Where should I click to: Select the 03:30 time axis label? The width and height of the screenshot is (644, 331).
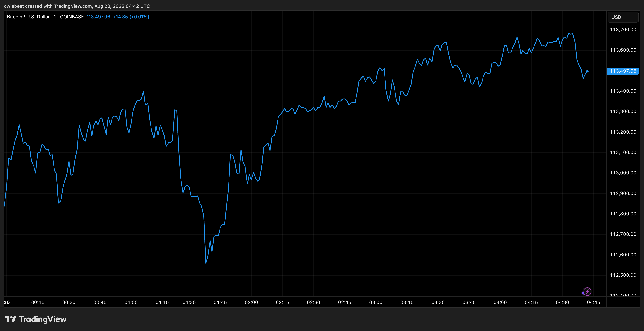pyautogui.click(x=438, y=302)
